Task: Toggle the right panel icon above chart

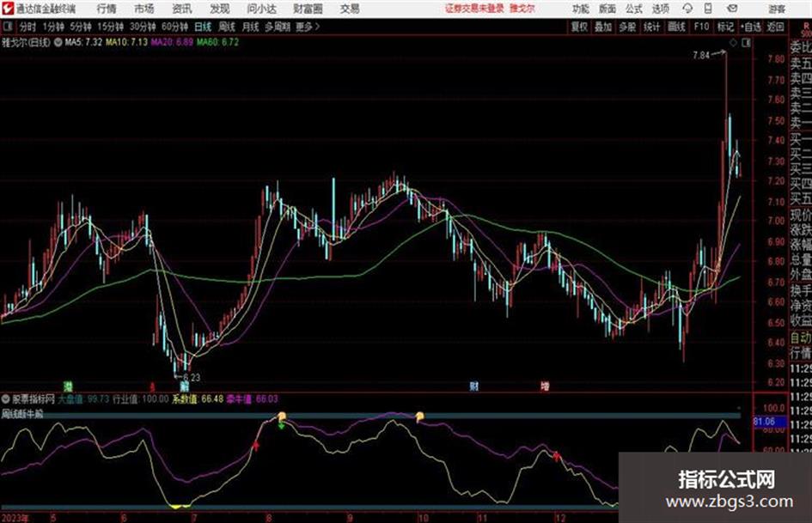Action: coord(746,43)
